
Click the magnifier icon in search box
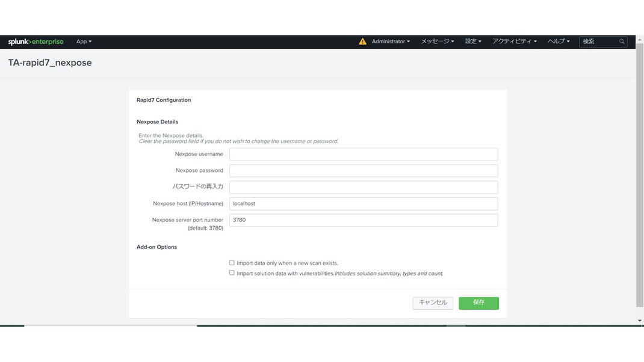click(x=622, y=41)
